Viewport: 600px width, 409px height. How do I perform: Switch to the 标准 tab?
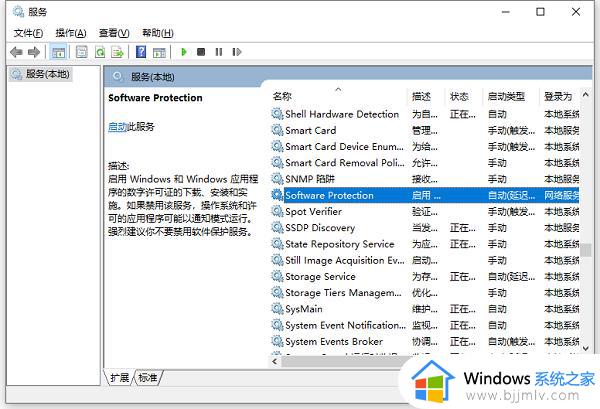(x=148, y=378)
